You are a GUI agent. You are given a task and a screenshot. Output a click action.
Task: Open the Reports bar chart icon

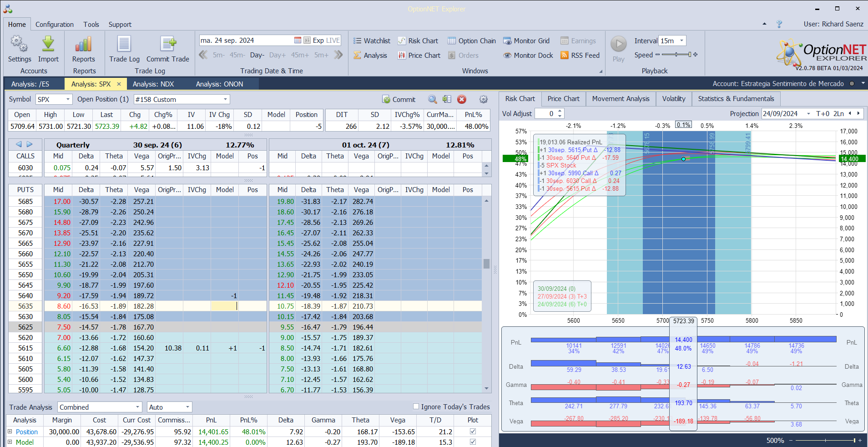tap(84, 45)
